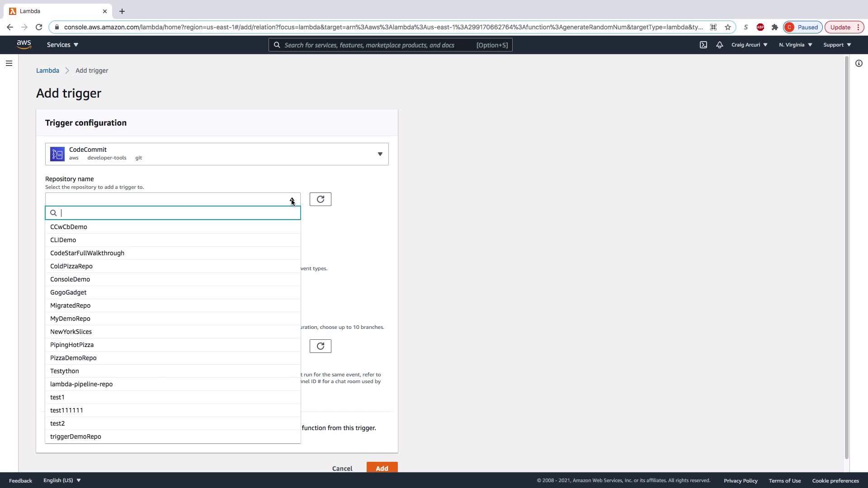Open the side navigation hamburger menu
Image resolution: width=868 pixels, height=488 pixels.
(9, 63)
